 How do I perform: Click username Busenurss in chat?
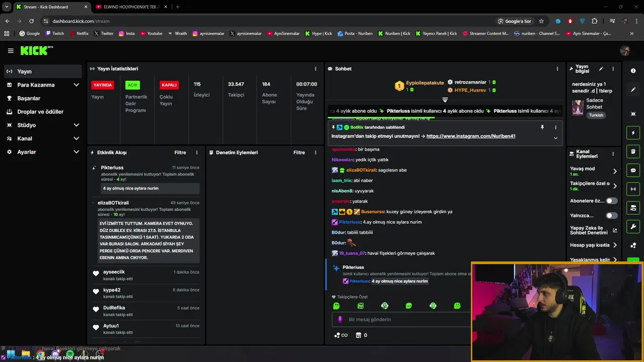pyautogui.click(x=372, y=212)
